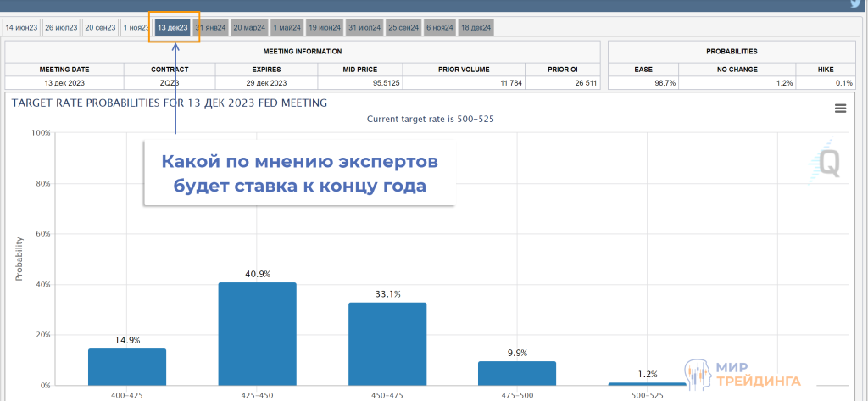
Task: Select the 14 июн23 meeting tab
Action: (22, 28)
